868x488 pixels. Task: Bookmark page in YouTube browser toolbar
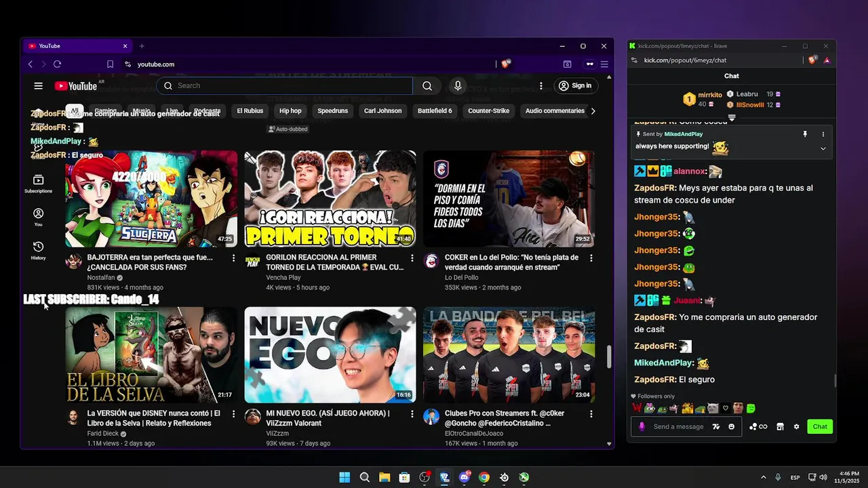pyautogui.click(x=110, y=64)
